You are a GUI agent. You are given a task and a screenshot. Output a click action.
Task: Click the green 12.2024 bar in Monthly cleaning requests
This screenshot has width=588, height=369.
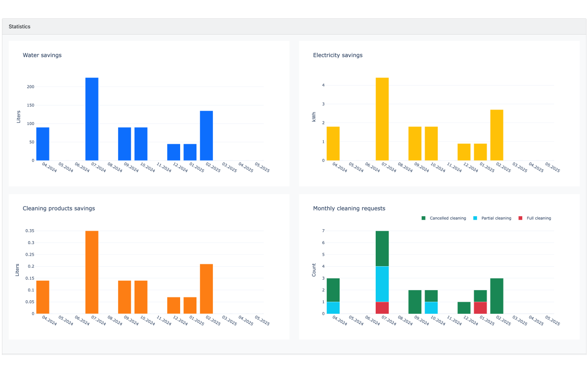click(464, 308)
